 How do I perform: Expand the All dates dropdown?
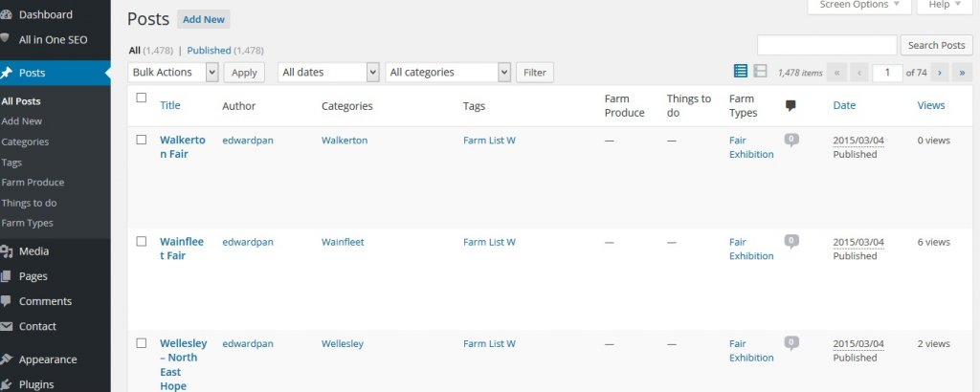328,72
